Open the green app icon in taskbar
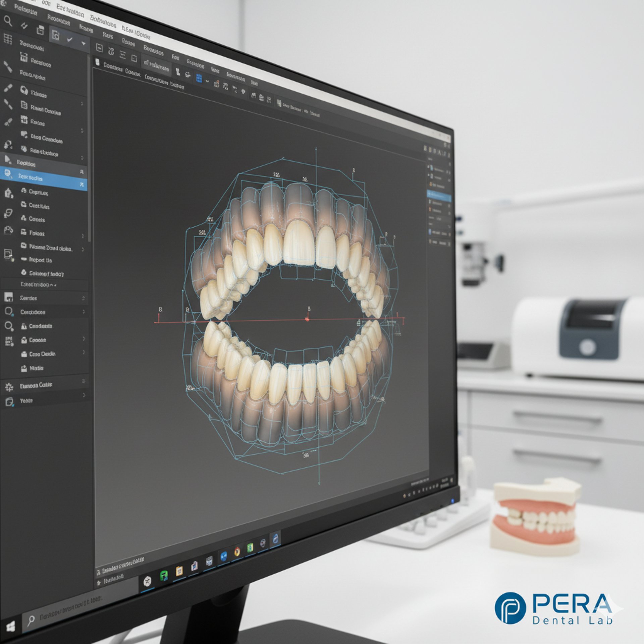The width and height of the screenshot is (644, 644). [164, 576]
